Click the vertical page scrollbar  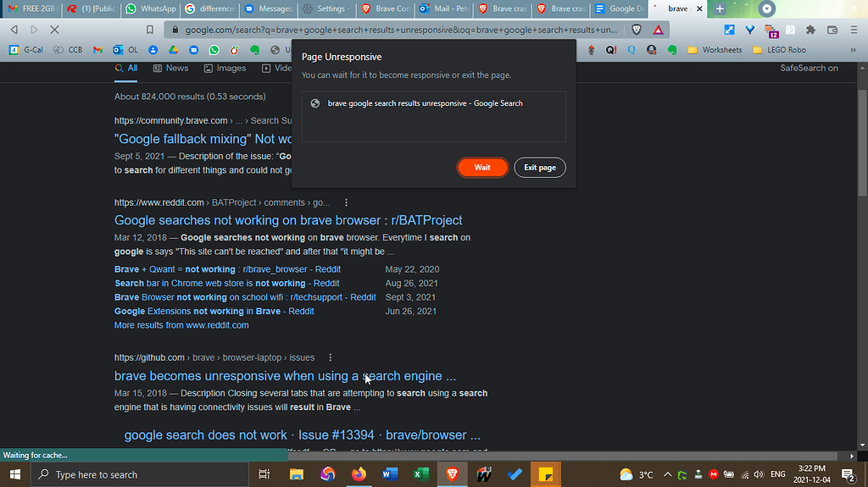click(x=862, y=143)
